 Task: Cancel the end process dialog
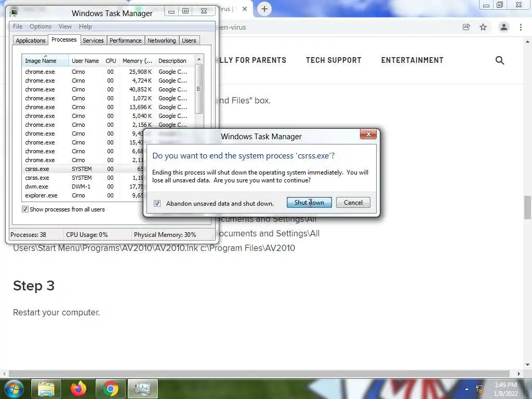pyautogui.click(x=353, y=203)
